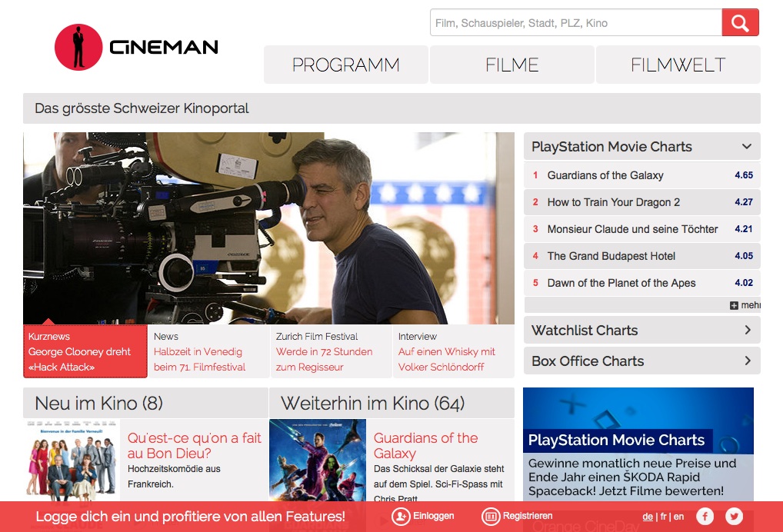Switch language to English (en)
The height and width of the screenshot is (532, 783).
click(x=678, y=517)
